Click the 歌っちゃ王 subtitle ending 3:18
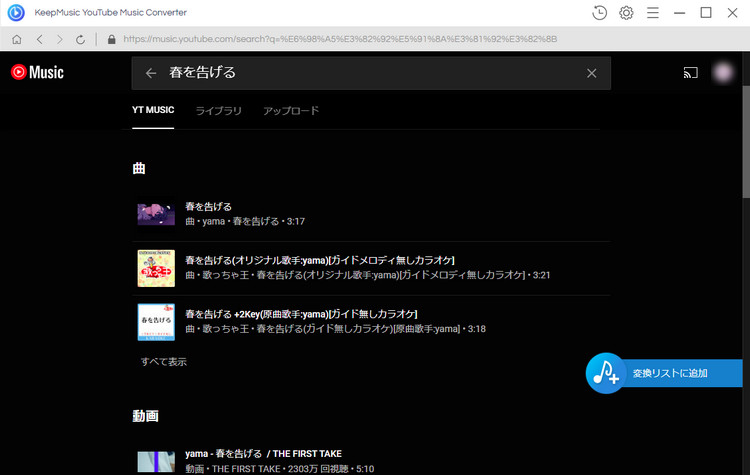The image size is (750, 475). coord(335,329)
